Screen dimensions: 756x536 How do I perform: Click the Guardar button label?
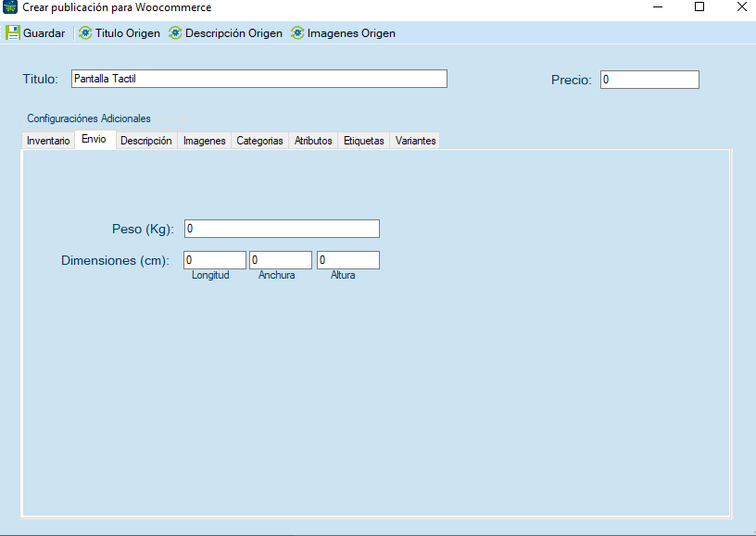coord(44,33)
